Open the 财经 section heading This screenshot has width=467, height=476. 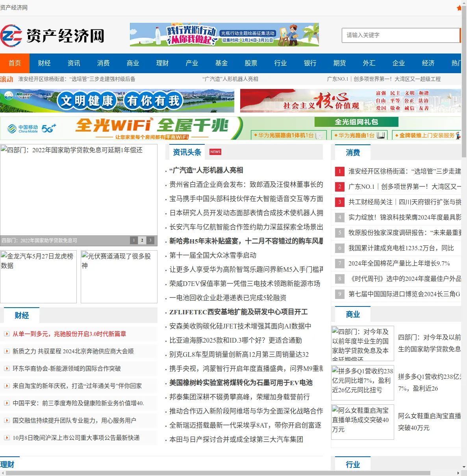click(x=22, y=315)
